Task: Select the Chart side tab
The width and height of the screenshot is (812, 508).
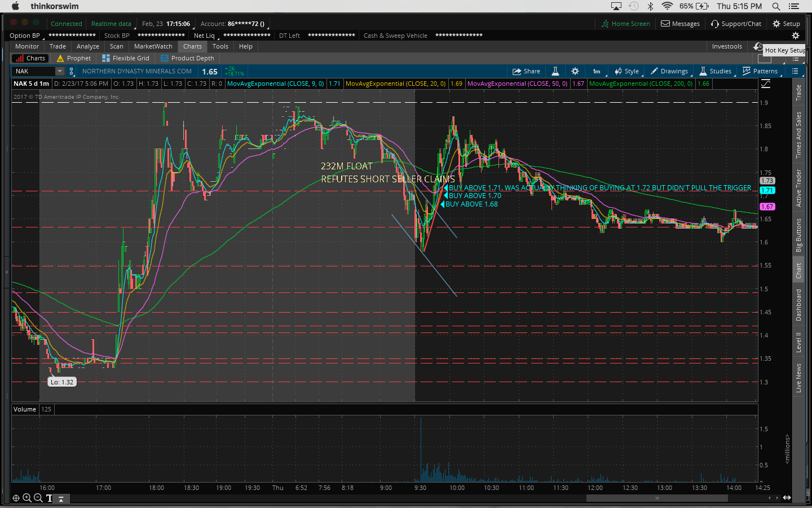Action: 798,271
